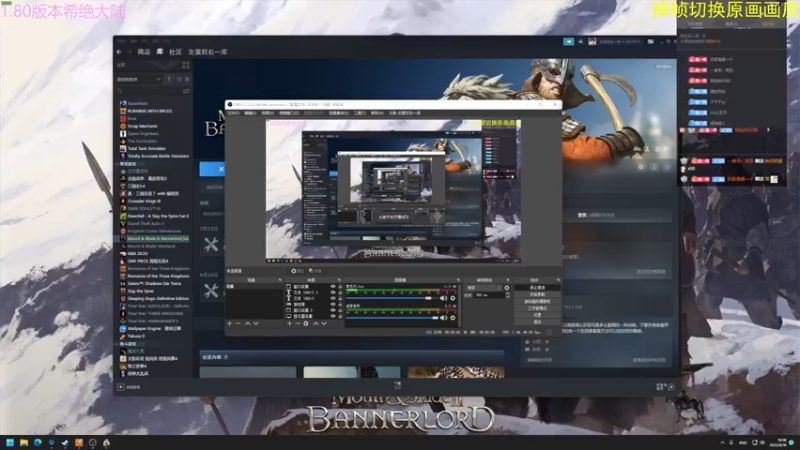Move the scene up in OBS
800x450 pixels.
tap(247, 323)
